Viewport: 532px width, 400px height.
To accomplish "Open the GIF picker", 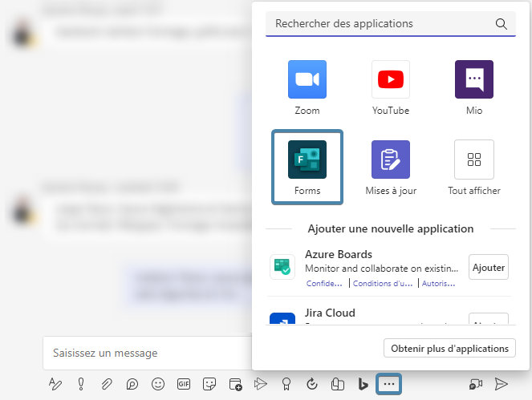I will 184,384.
